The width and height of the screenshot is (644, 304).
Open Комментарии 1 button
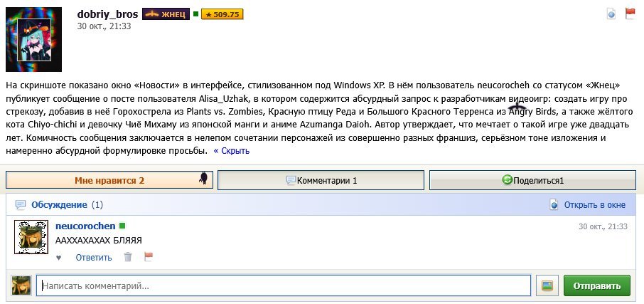pos(321,180)
